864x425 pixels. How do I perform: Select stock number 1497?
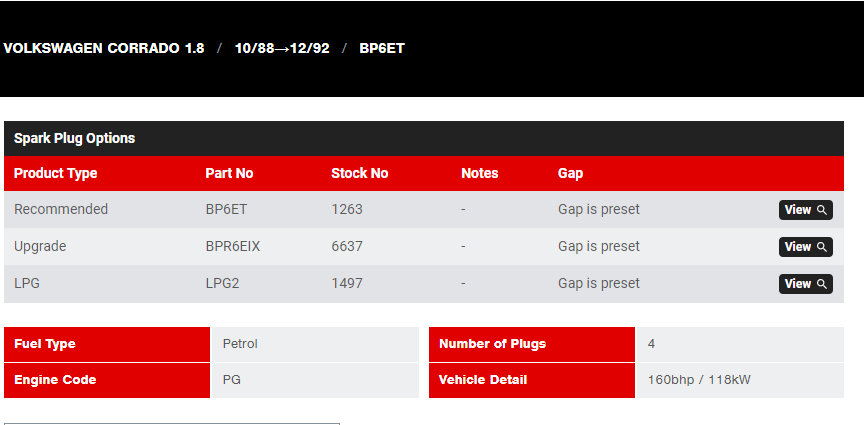(347, 283)
